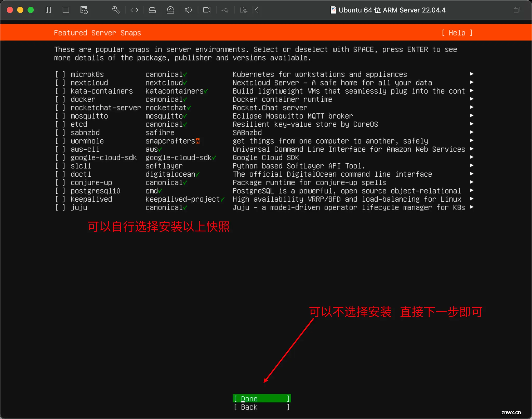
Task: Toggle the aws-cli checkbox
Action: point(60,149)
